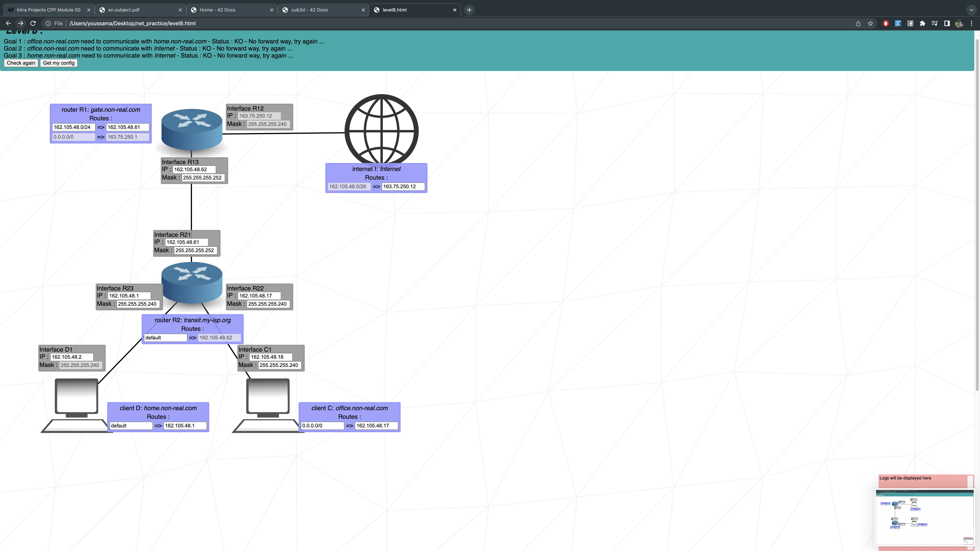The image size is (980, 551).
Task: Edit Interface R13 mask field
Action: point(203,178)
